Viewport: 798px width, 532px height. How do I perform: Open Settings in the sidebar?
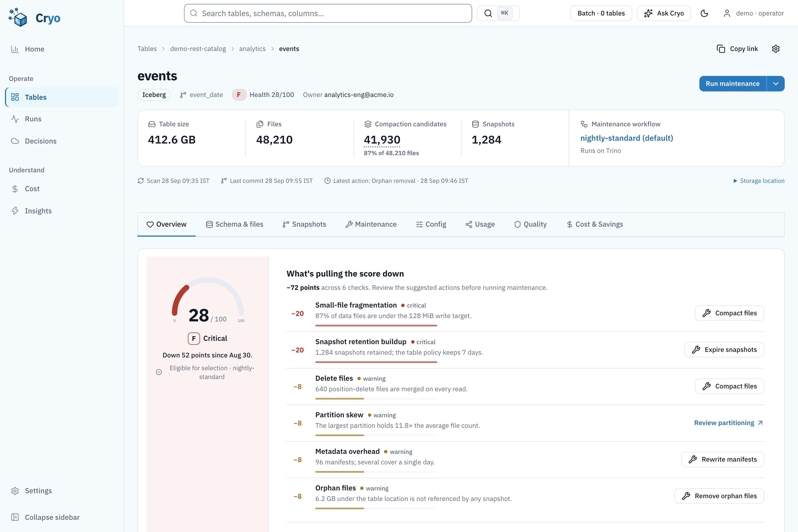click(62, 491)
